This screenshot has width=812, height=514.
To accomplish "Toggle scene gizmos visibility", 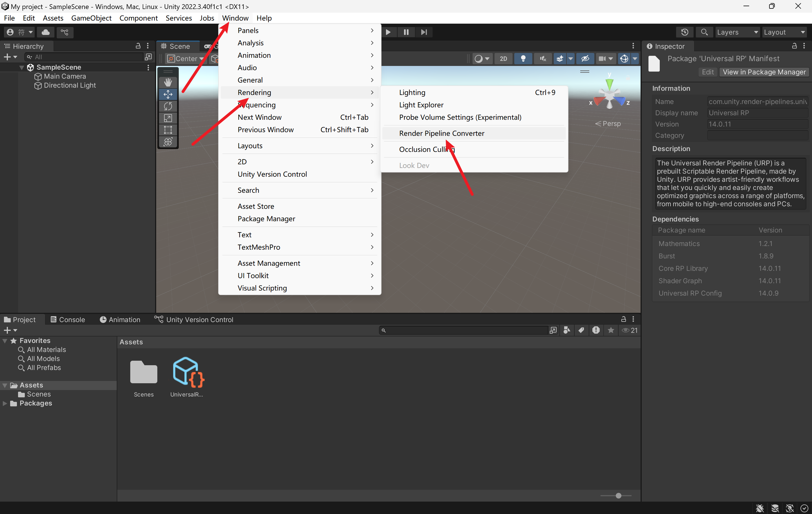I will 624,59.
